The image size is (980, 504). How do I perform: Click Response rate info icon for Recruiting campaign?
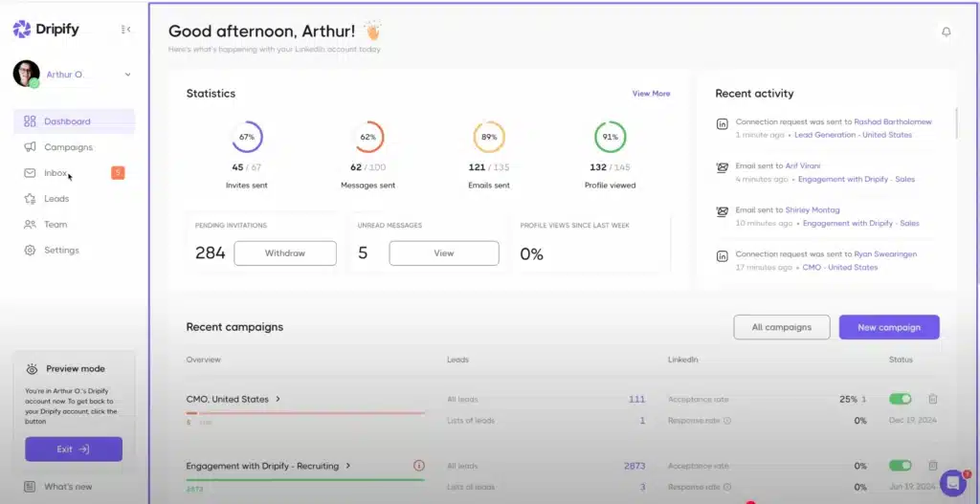(727, 487)
